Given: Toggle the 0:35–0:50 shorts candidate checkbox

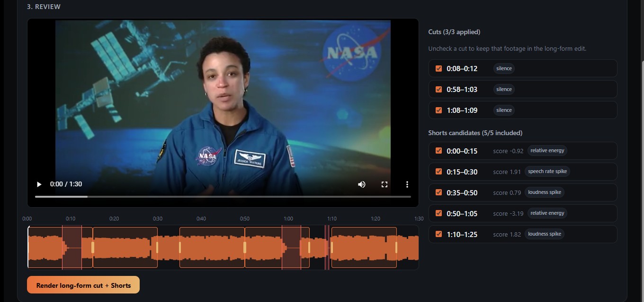Looking at the screenshot, I should coord(438,192).
